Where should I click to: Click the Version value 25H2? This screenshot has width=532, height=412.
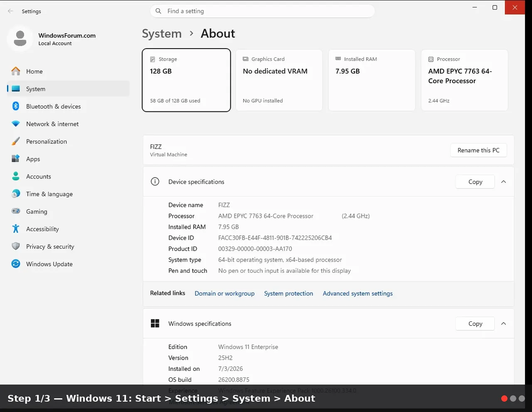coord(225,358)
